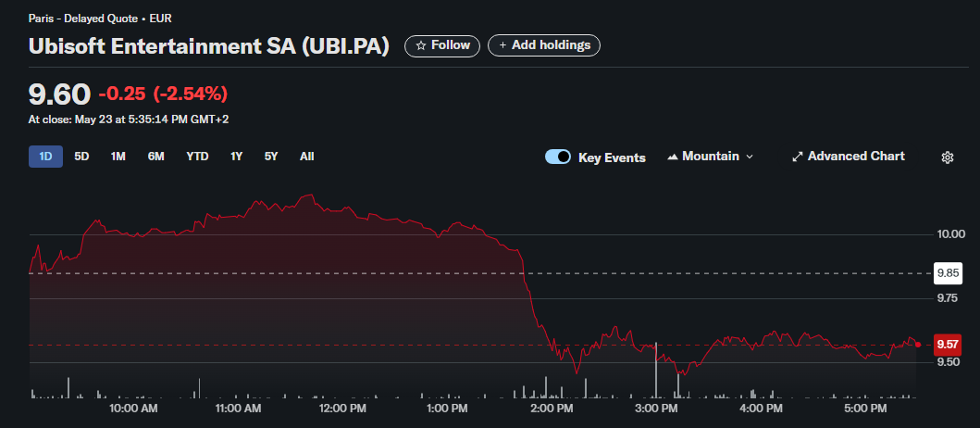Open the Advanced Chart link
The width and height of the screenshot is (980, 428).
(x=848, y=157)
